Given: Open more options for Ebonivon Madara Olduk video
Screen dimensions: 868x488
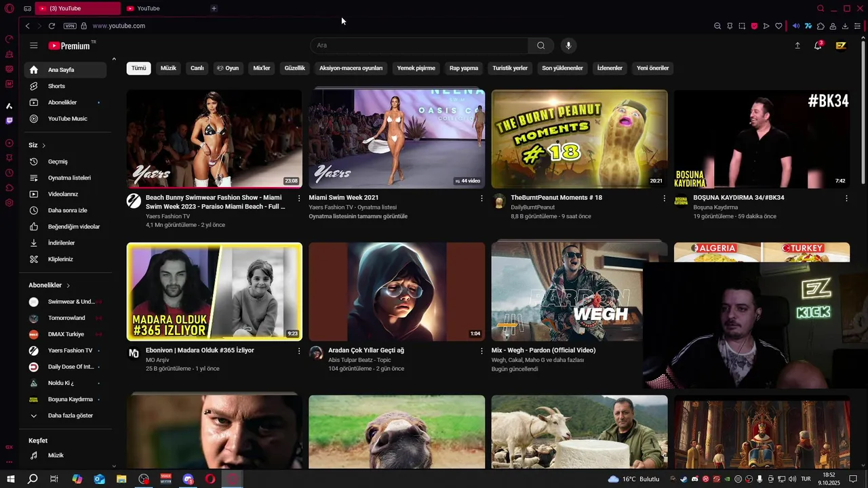Looking at the screenshot, I should 299,350.
